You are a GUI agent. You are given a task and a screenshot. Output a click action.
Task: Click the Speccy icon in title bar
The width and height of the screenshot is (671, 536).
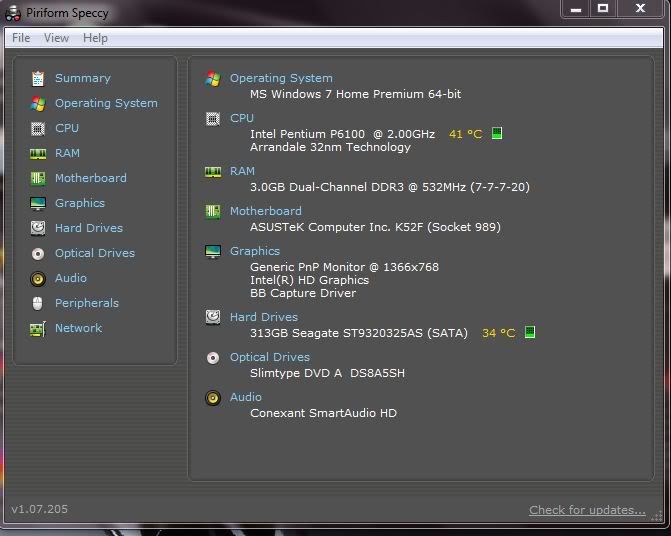pyautogui.click(x=15, y=12)
